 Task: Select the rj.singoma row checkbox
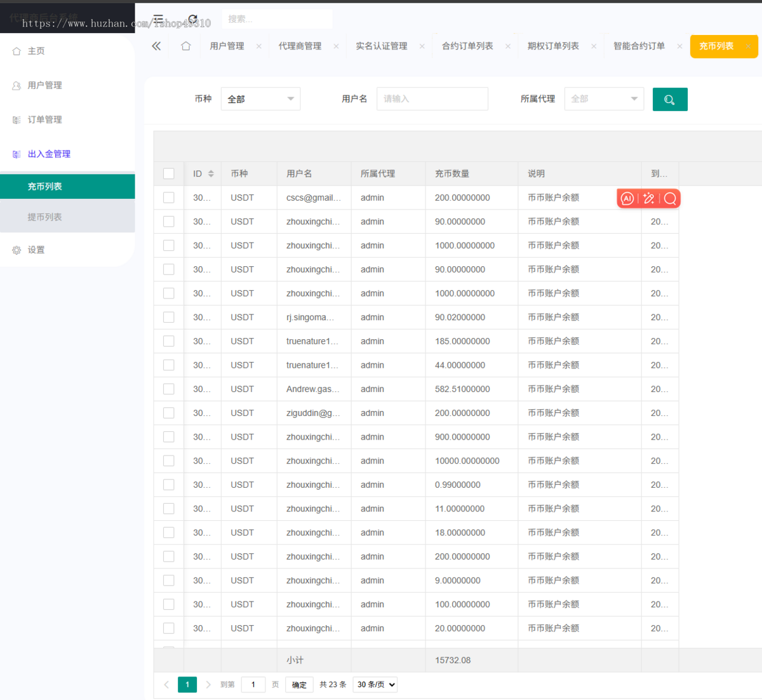[x=169, y=317]
